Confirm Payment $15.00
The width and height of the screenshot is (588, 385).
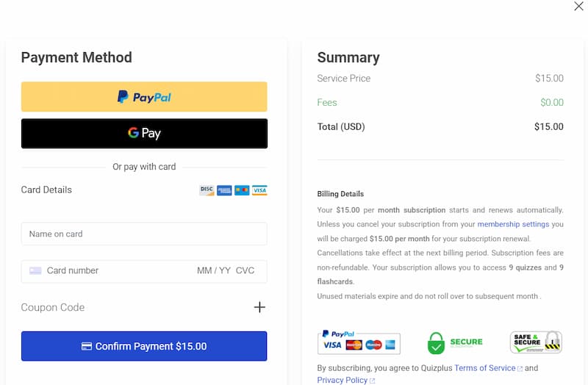click(144, 346)
